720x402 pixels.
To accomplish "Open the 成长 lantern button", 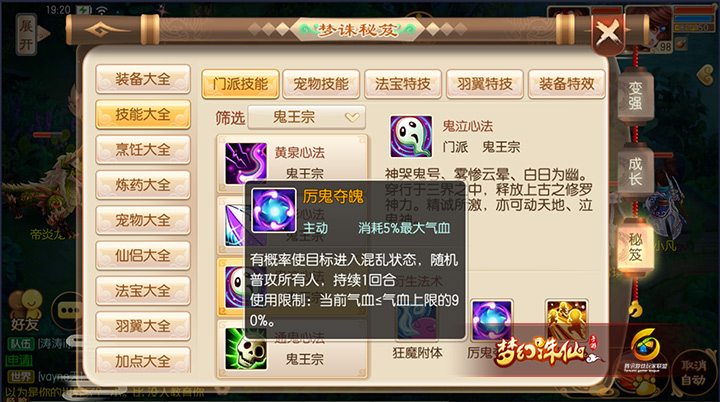I will click(635, 171).
